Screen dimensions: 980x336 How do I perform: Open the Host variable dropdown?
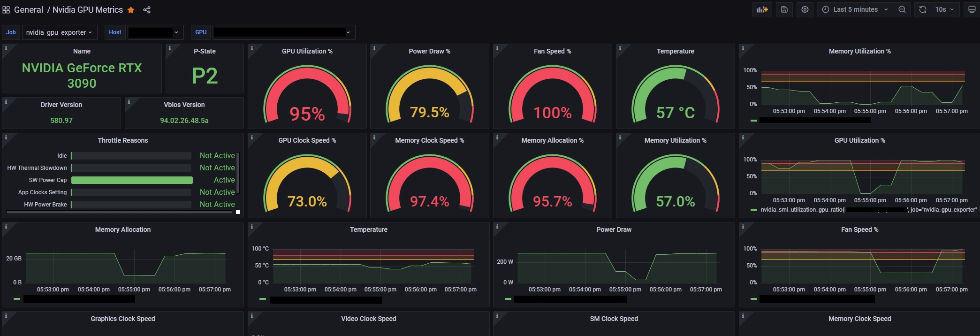156,32
